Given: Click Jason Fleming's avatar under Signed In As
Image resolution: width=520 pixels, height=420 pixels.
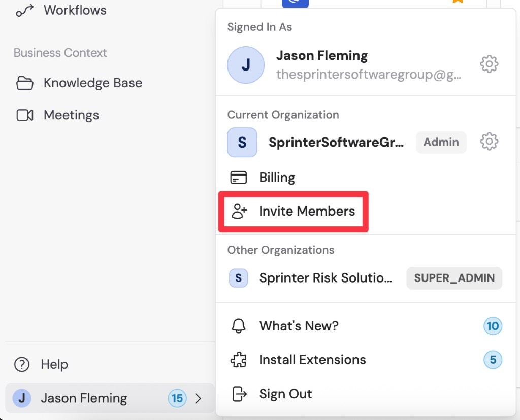Looking at the screenshot, I should tap(246, 64).
